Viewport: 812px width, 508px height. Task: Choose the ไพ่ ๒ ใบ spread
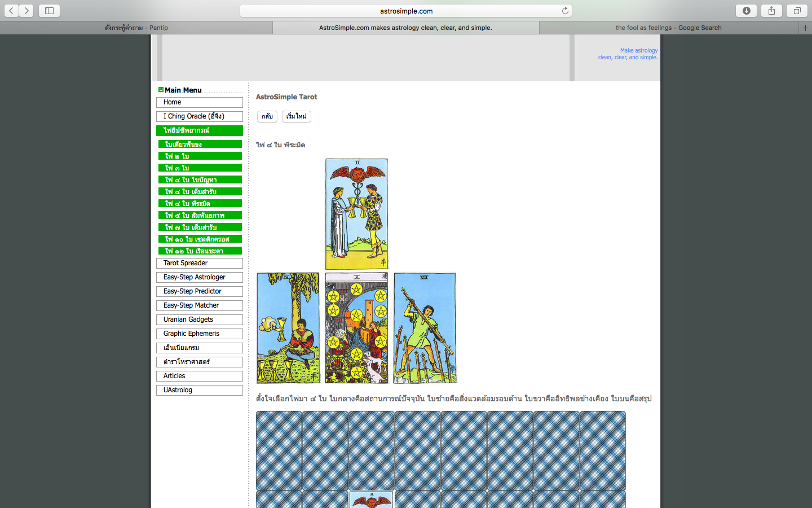click(x=200, y=156)
